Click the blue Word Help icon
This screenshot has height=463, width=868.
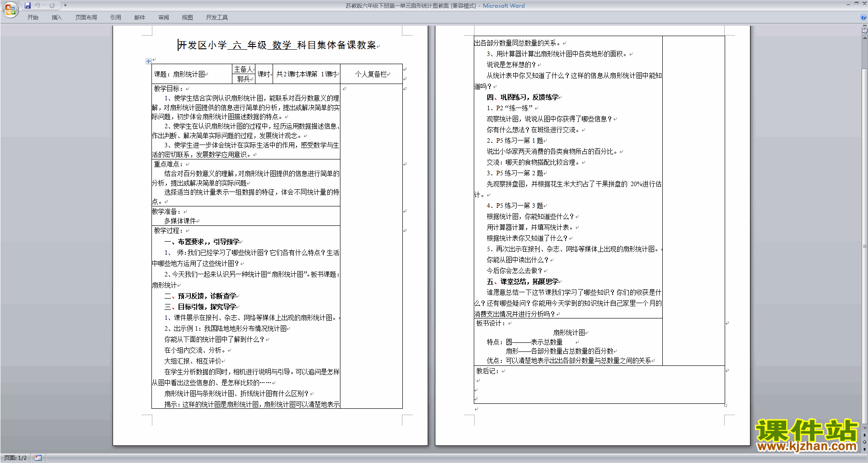[863, 17]
